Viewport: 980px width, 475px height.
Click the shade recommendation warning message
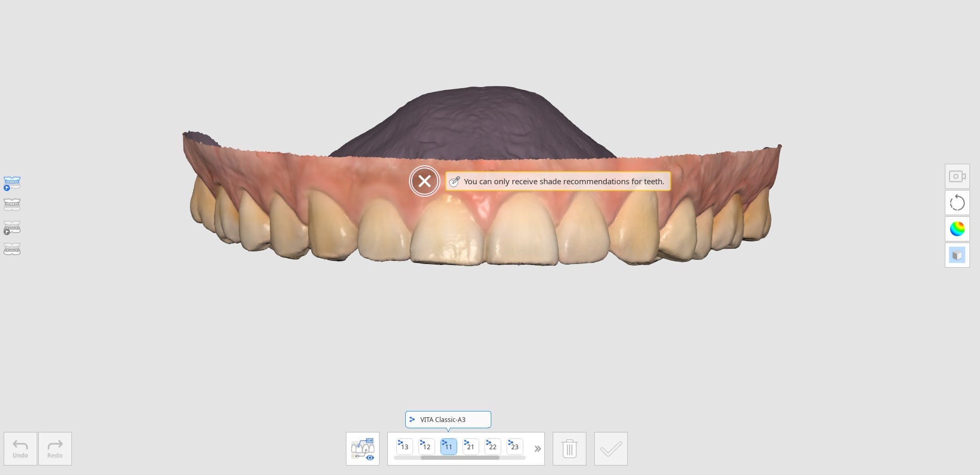558,181
